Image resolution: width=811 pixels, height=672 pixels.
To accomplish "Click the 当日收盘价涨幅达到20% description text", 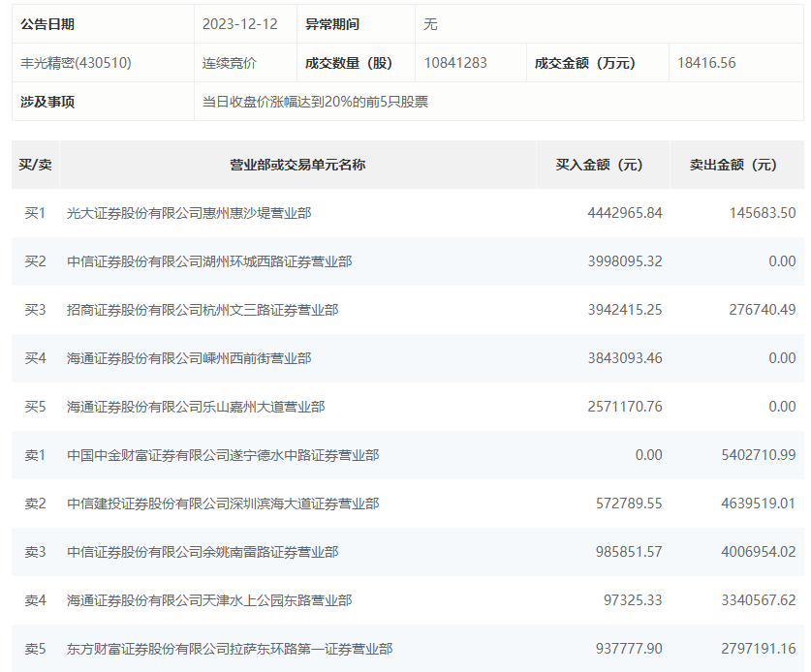I will click(315, 102).
